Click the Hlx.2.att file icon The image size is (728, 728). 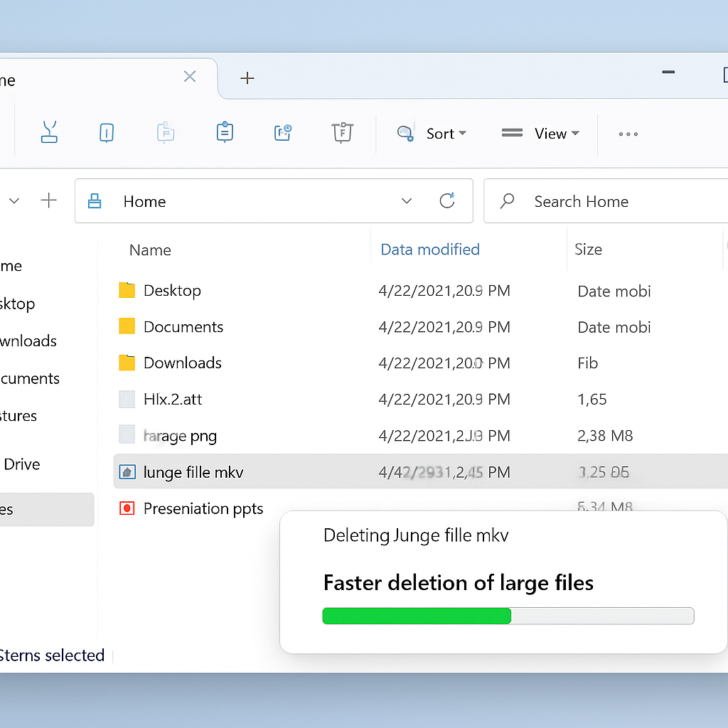pyautogui.click(x=127, y=399)
